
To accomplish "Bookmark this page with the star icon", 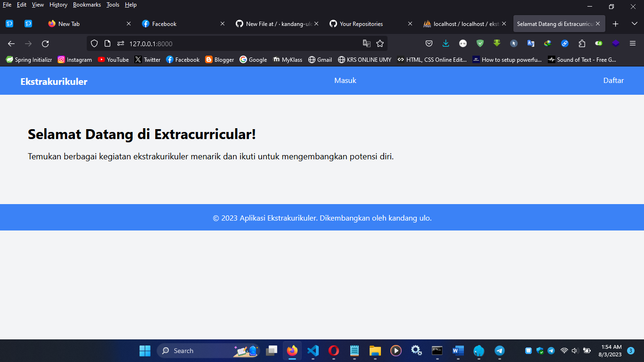I will 380,43.
